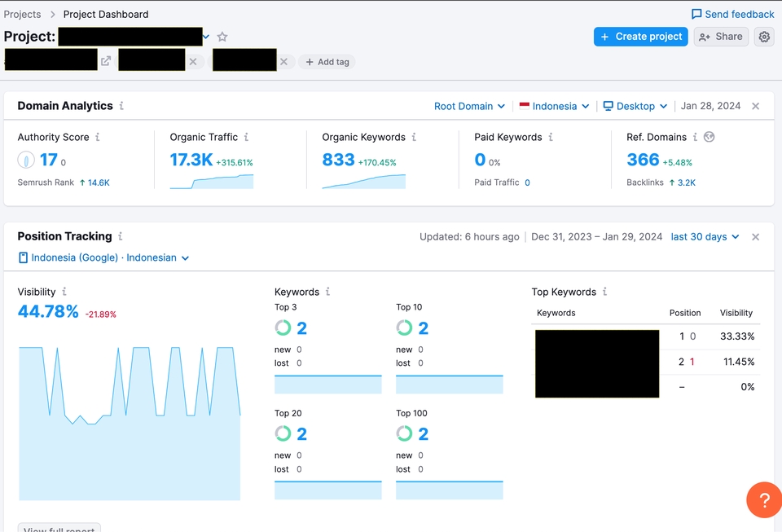
Task: Show Keywords info icon in Position Tracking
Action: click(327, 292)
